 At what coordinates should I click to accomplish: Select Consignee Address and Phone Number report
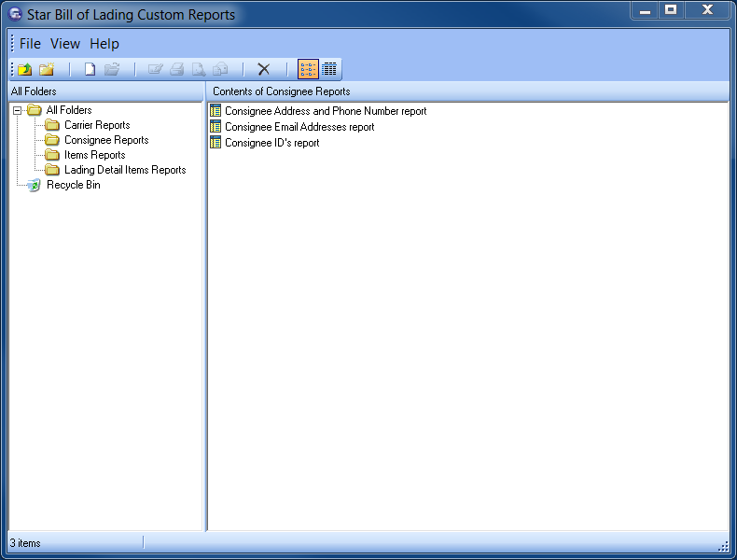[326, 111]
